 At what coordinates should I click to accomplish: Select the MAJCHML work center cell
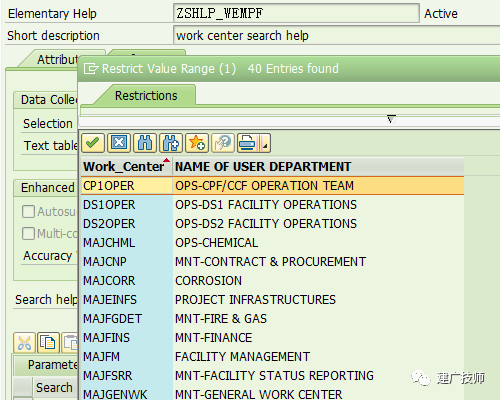pos(127,243)
